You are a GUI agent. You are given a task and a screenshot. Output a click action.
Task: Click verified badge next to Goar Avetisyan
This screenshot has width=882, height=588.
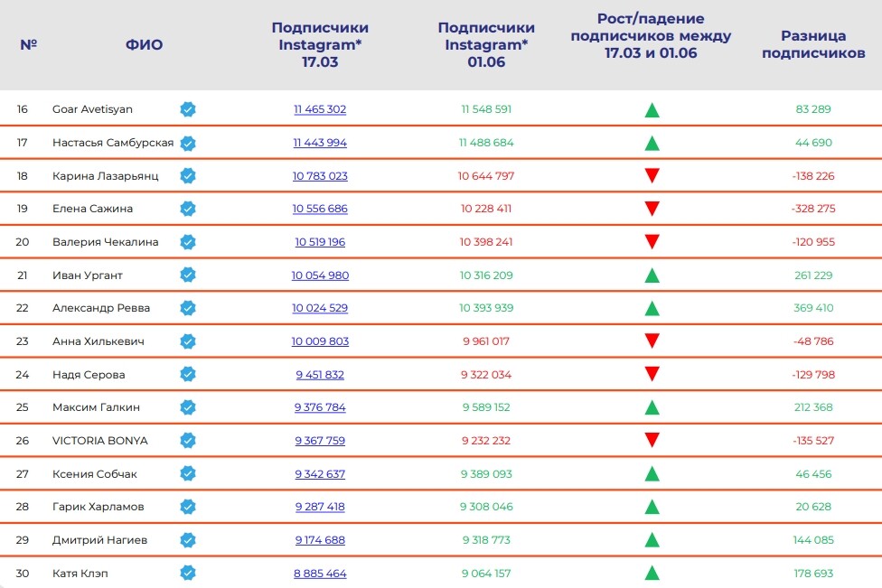[188, 109]
